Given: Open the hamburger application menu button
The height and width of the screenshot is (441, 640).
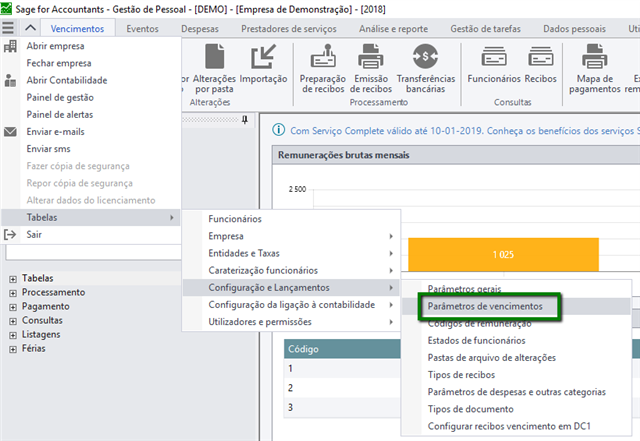Looking at the screenshot, I should coord(10,29).
